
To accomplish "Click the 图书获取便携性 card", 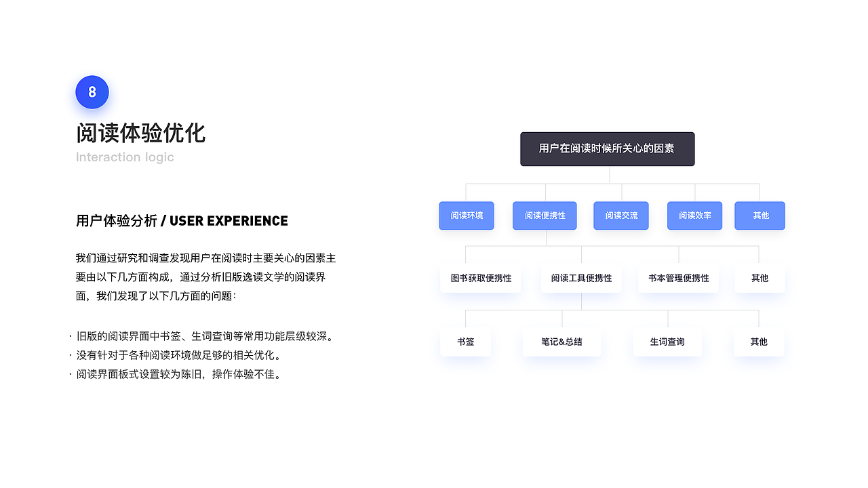I will point(481,278).
